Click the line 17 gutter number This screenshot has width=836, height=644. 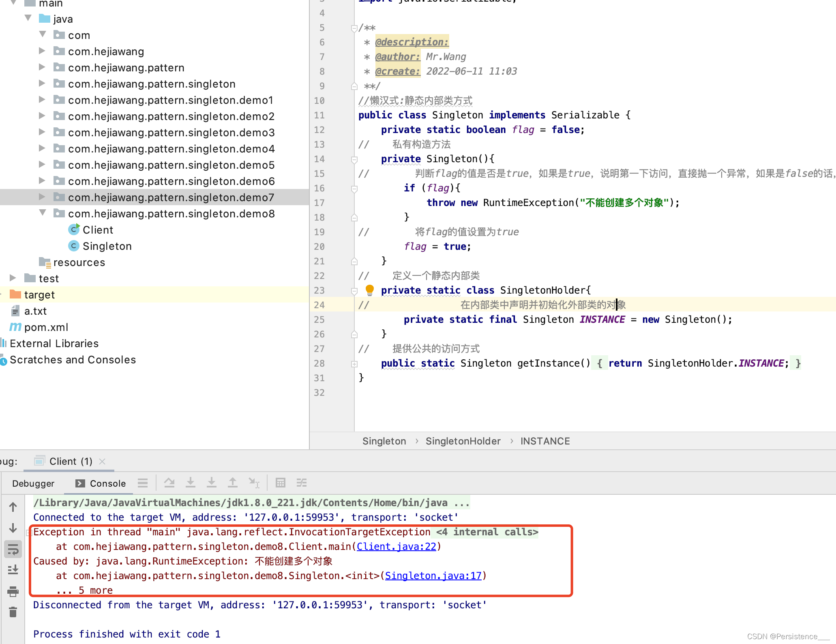click(319, 203)
